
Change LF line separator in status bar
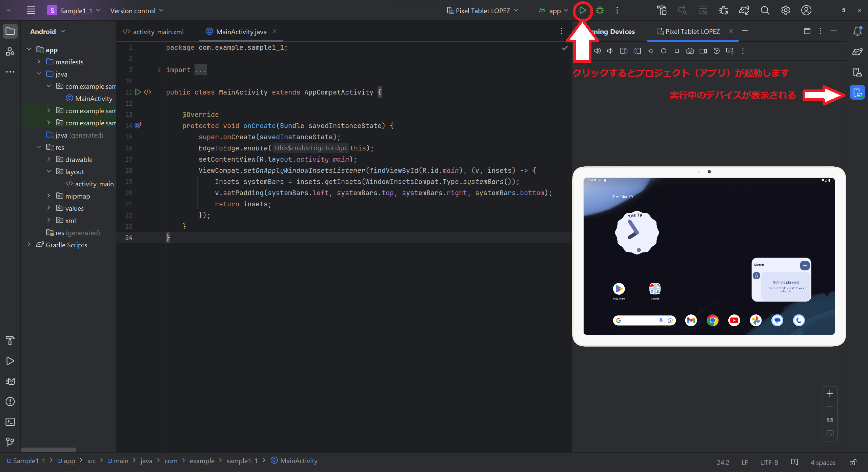click(x=745, y=462)
